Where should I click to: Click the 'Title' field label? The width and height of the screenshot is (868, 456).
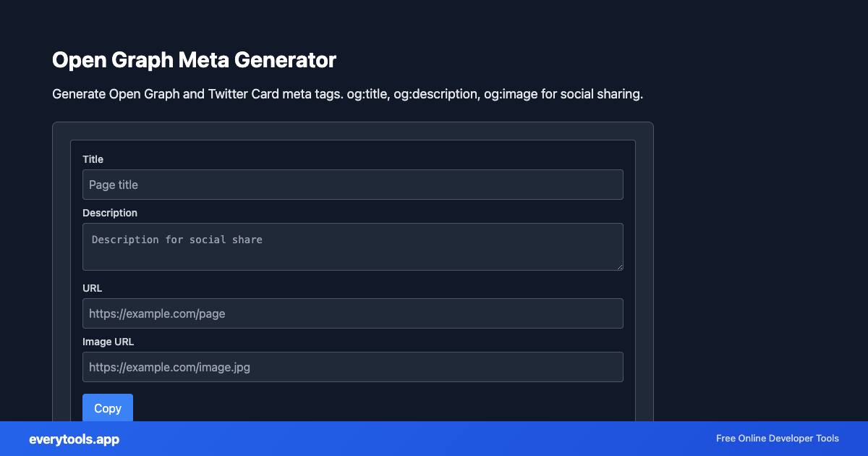93,159
